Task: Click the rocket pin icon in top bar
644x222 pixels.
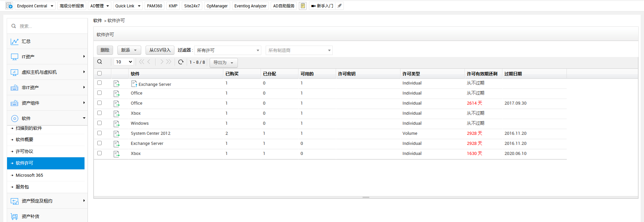Action: (x=339, y=6)
